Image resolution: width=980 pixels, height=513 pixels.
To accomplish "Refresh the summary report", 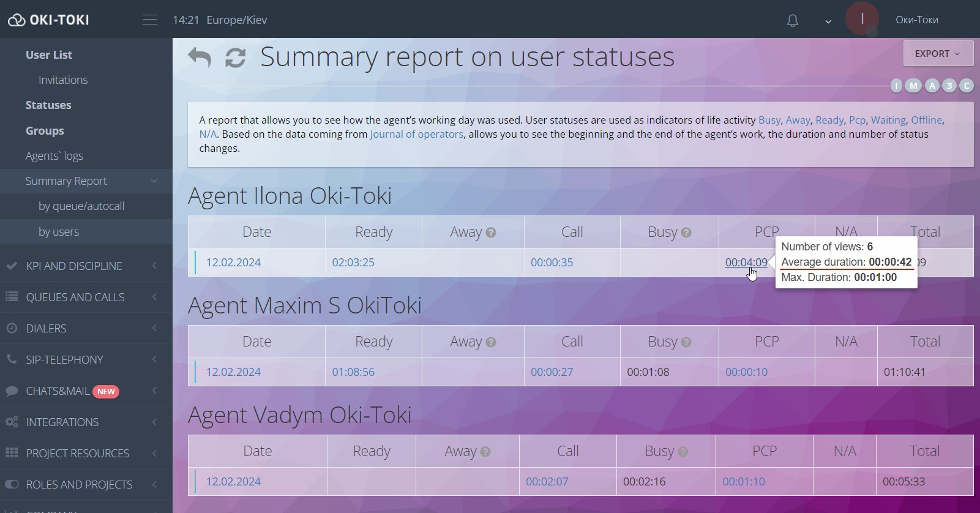I will 236,58.
